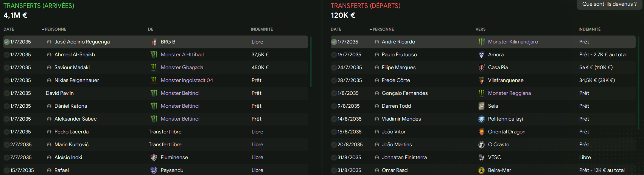This screenshot has width=644, height=175.
Task: Open the Monster Kilimandjaro club link
Action: 513,42
